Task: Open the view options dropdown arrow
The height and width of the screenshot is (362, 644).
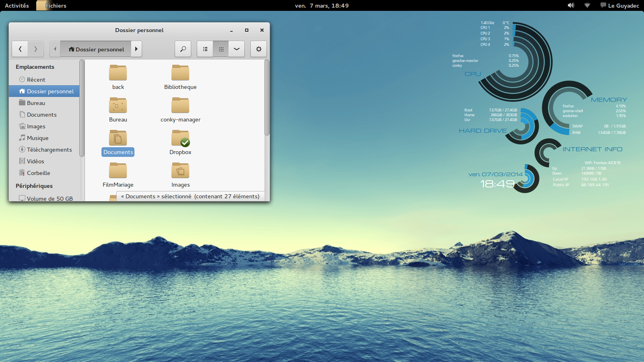Action: (x=237, y=49)
